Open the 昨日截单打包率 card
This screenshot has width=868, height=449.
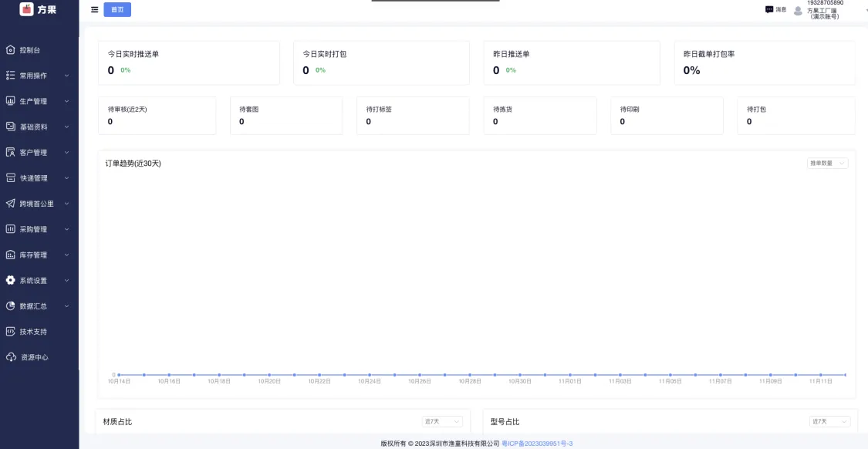point(765,62)
